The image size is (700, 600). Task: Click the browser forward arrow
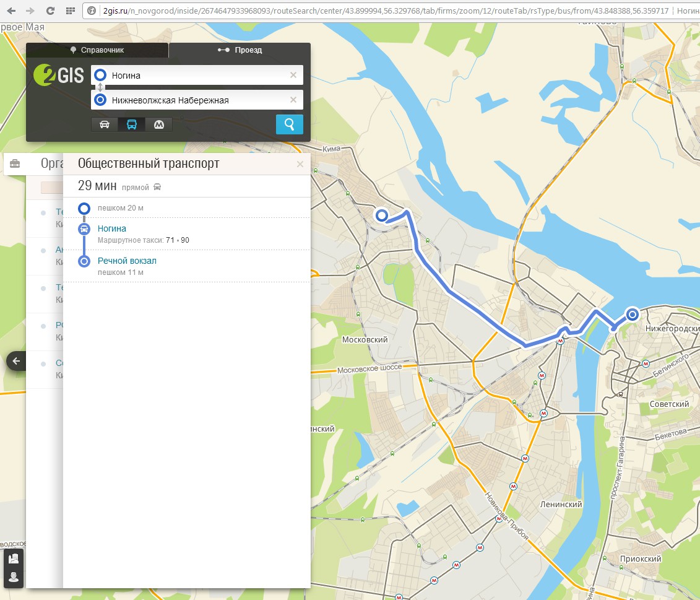[30, 11]
